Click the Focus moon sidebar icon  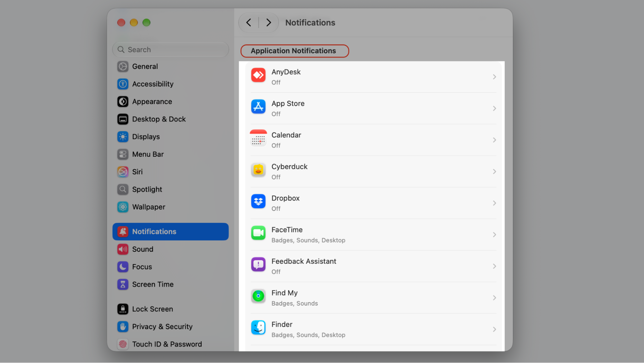(x=123, y=267)
